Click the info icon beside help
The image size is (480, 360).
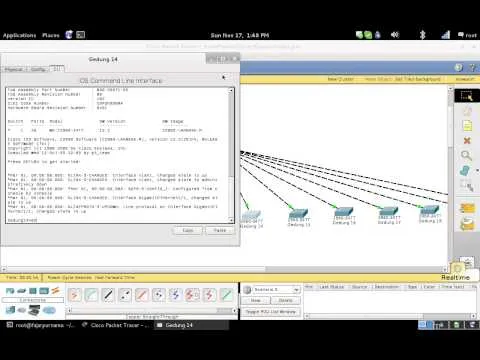tap(459, 68)
